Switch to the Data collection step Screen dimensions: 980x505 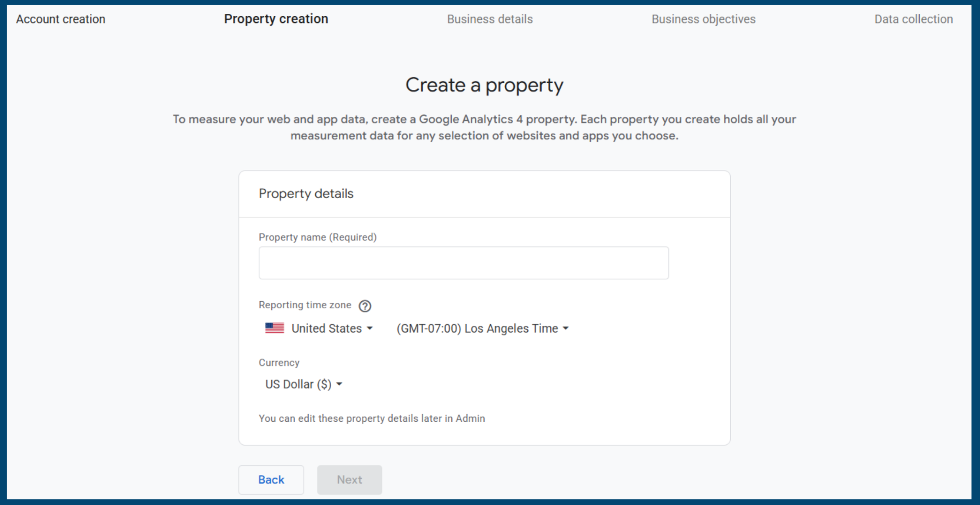tap(913, 19)
